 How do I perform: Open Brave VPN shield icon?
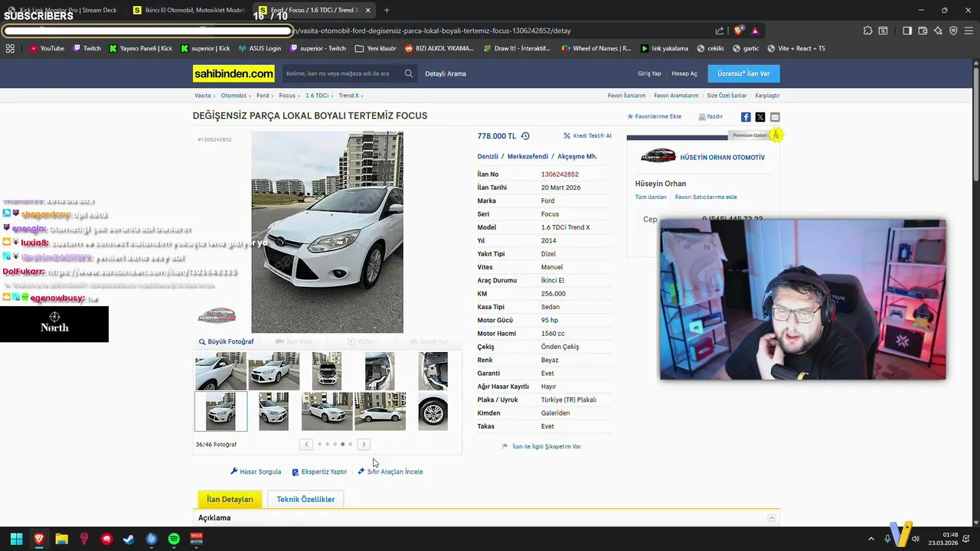[x=953, y=31]
